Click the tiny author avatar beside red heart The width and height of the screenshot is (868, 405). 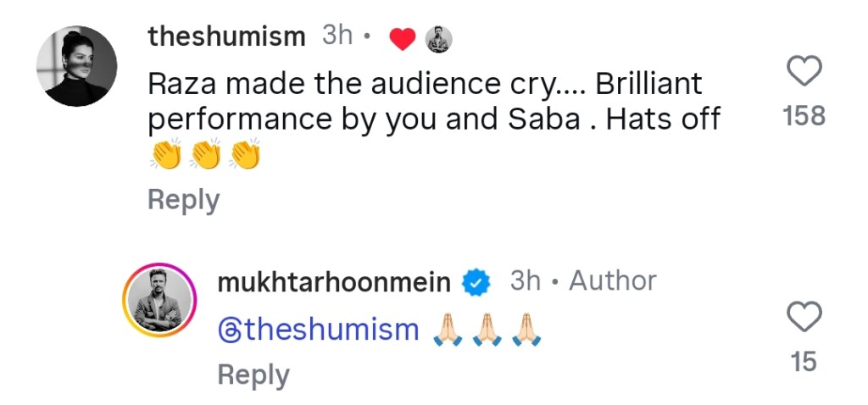(x=437, y=39)
